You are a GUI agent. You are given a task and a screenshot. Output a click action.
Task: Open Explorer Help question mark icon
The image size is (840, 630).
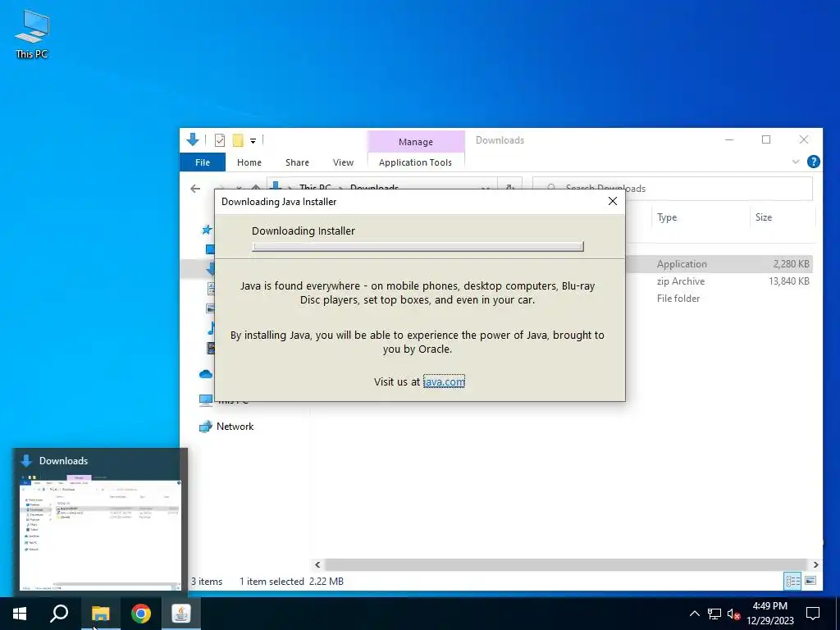[x=813, y=162]
